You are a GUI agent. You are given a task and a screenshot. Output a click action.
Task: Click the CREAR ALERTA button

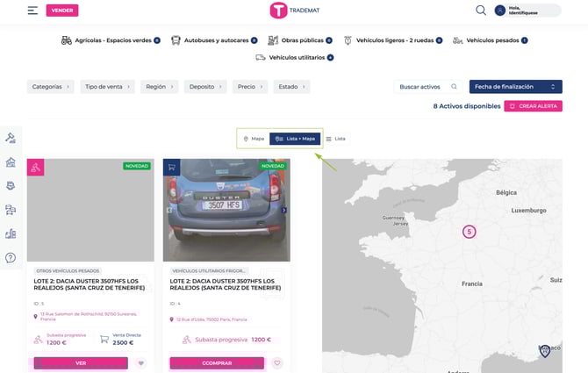coord(533,106)
